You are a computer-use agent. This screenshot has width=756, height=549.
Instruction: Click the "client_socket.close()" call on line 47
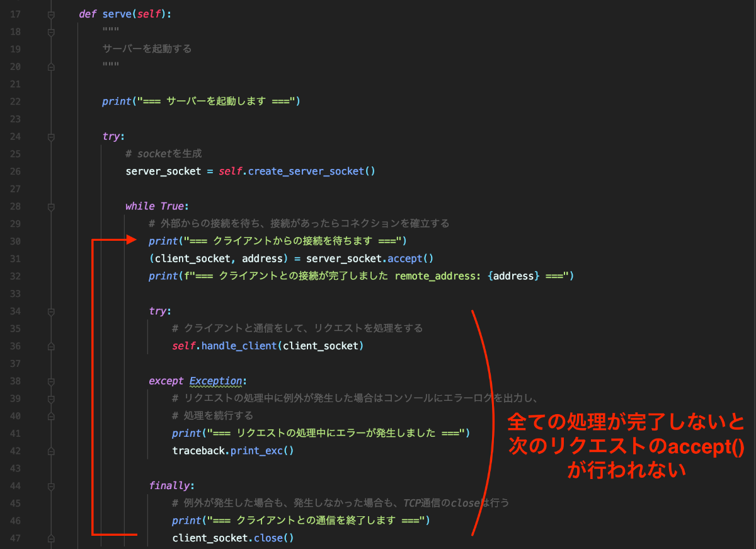[233, 538]
